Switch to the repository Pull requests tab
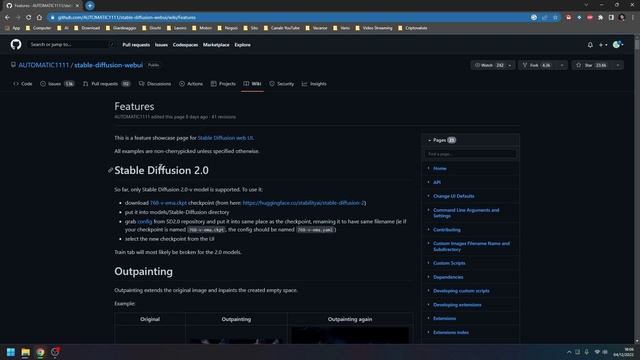This screenshot has height=360, width=640. click(106, 84)
